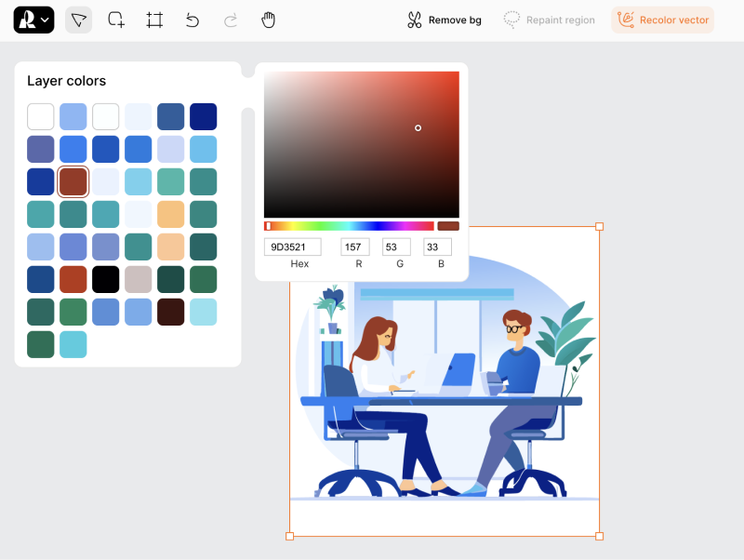
Task: Open the app logo dropdown menu
Action: tap(33, 20)
